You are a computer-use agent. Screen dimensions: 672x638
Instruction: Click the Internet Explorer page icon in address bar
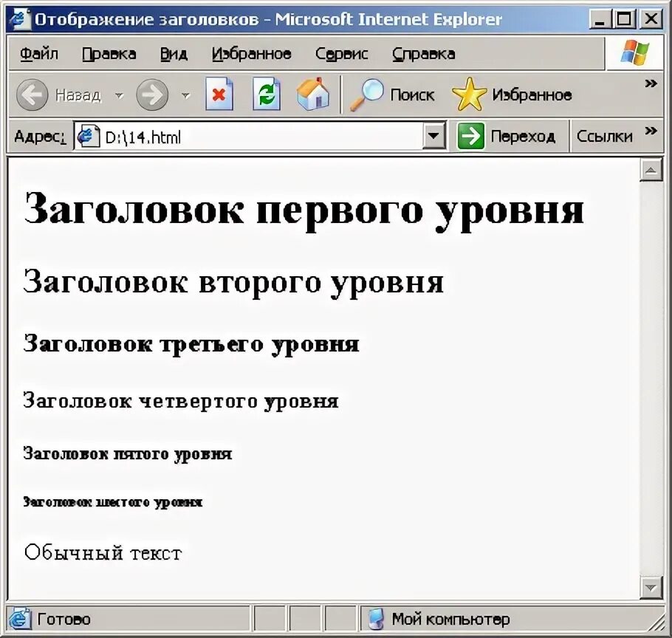87,136
